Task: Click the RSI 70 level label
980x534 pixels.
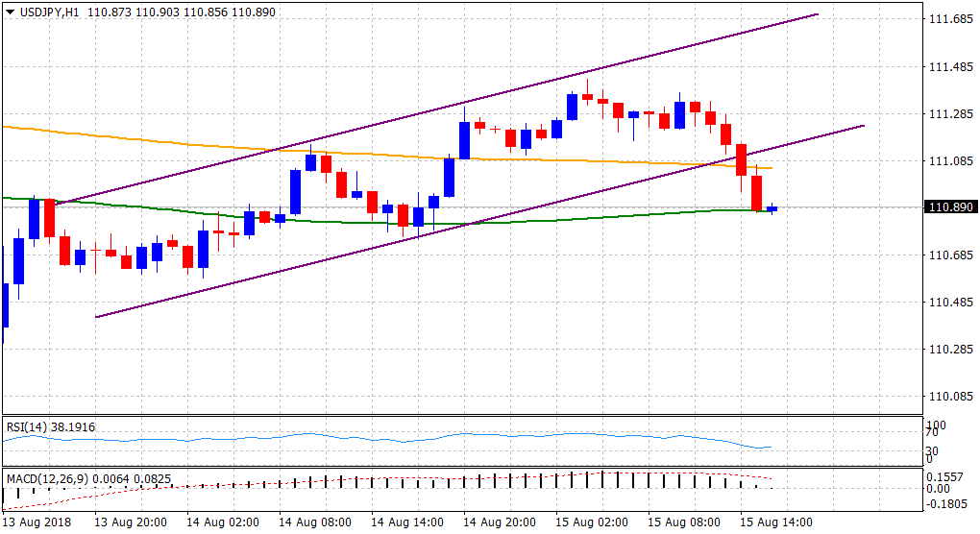Action: pyautogui.click(x=930, y=434)
